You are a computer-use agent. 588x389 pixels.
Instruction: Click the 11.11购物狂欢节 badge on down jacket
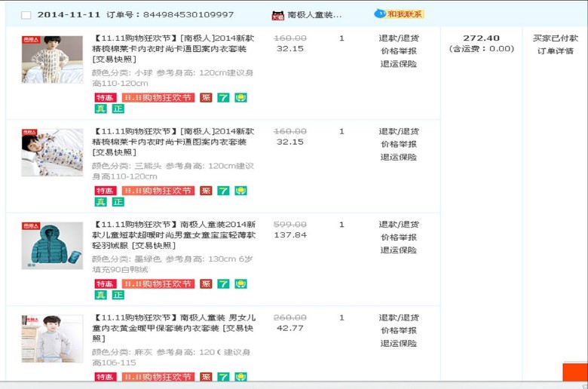coord(158,283)
